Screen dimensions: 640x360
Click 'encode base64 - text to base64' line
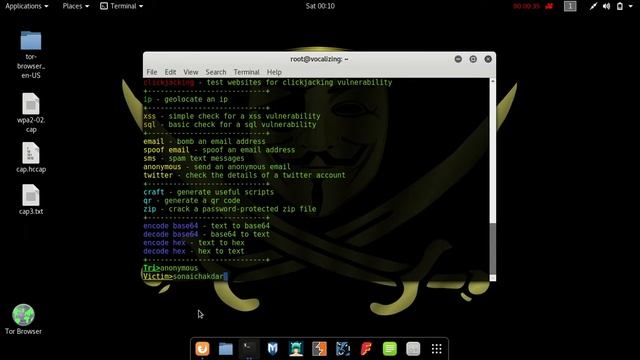[x=207, y=226]
